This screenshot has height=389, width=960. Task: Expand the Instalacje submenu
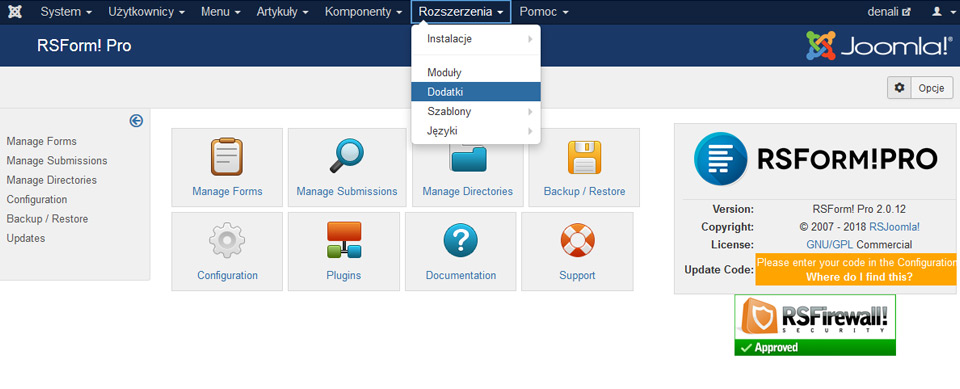[476, 39]
